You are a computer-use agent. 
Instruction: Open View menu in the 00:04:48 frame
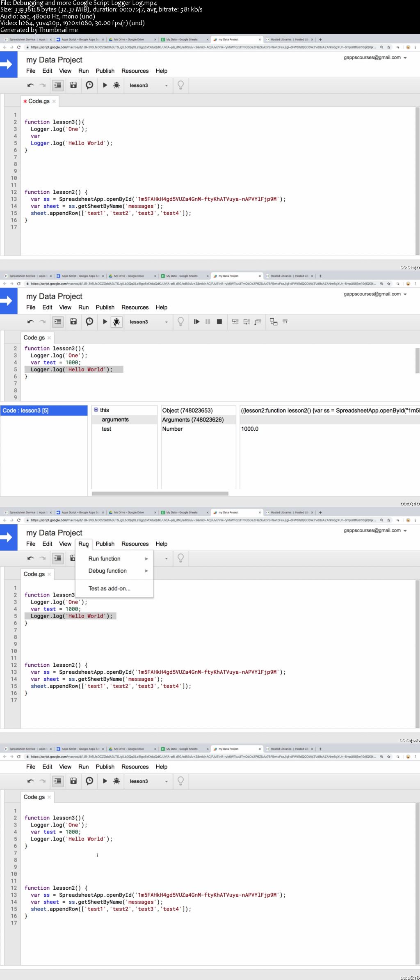(x=65, y=544)
